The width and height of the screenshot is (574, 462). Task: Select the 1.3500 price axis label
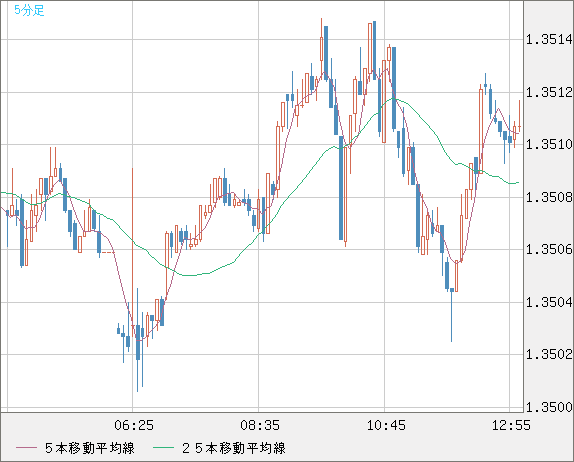(549, 407)
